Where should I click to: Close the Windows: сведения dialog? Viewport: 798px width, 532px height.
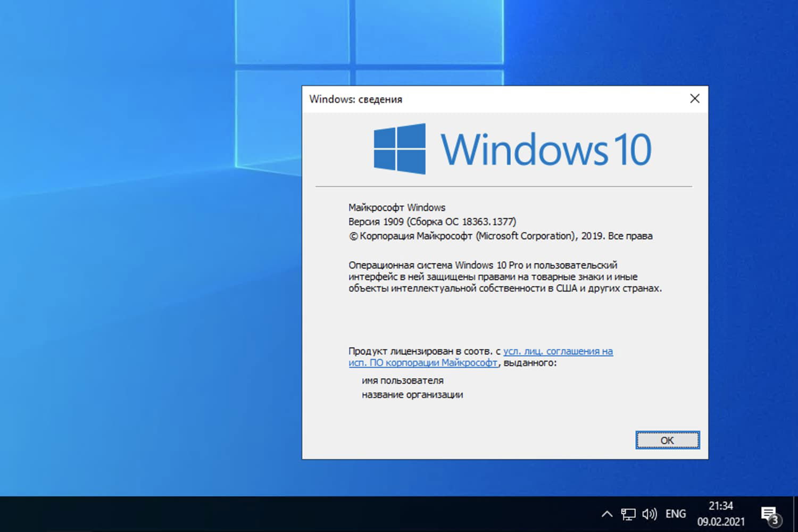tap(695, 98)
